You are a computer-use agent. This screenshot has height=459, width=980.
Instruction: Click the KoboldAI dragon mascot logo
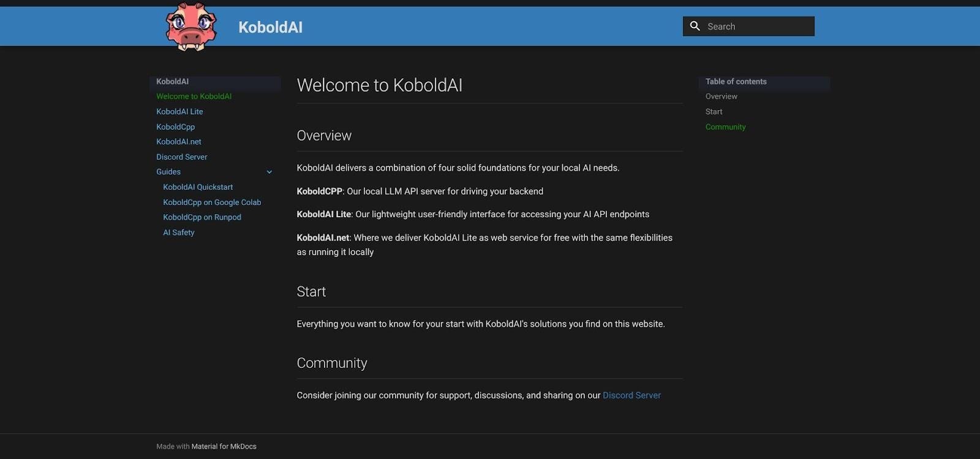click(x=190, y=27)
